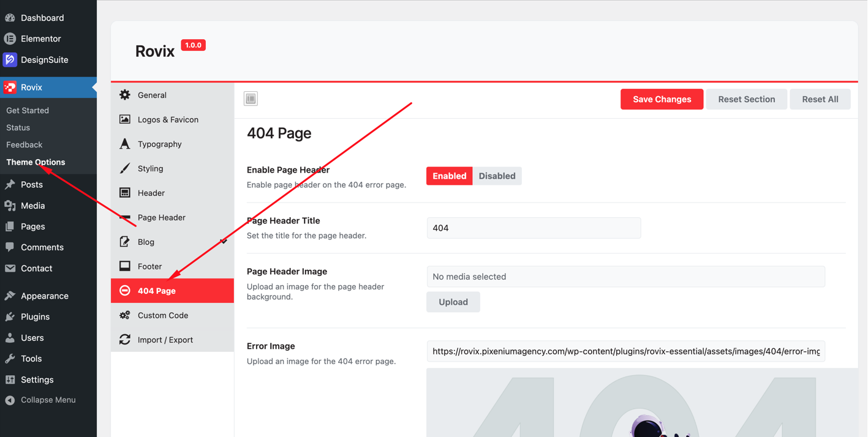Click the DesignSuite logo icon
This screenshot has width=868, height=437.
(10, 60)
